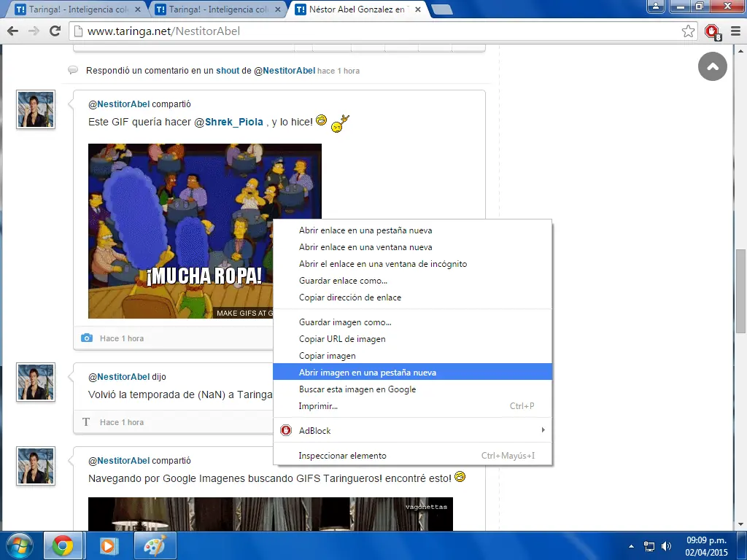Click the vertical scrollbar thumb
Screen dimensions: 747x560
pos(740,291)
